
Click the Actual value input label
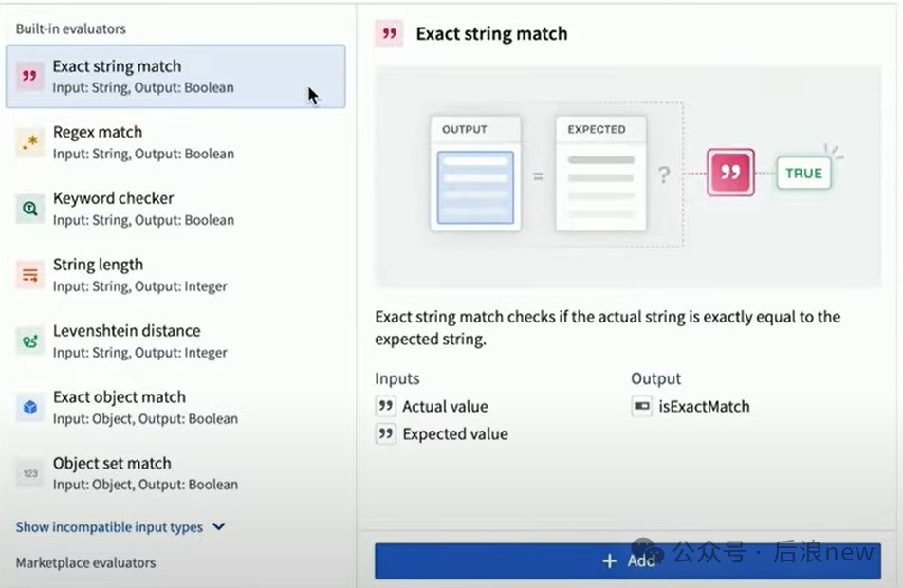point(445,407)
